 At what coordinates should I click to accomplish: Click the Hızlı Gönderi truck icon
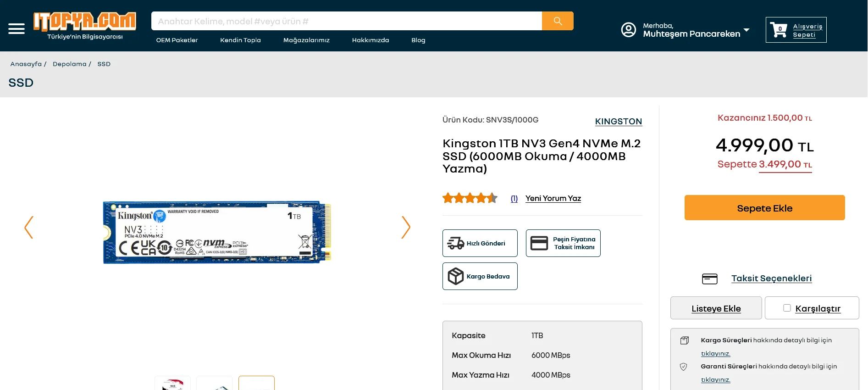pos(456,243)
